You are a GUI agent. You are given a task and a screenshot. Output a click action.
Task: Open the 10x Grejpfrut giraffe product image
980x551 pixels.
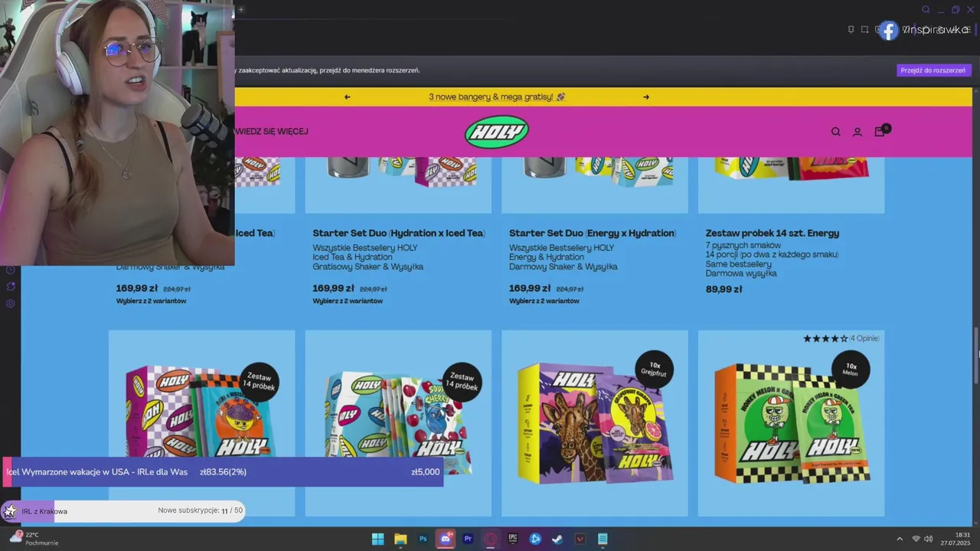click(x=595, y=423)
